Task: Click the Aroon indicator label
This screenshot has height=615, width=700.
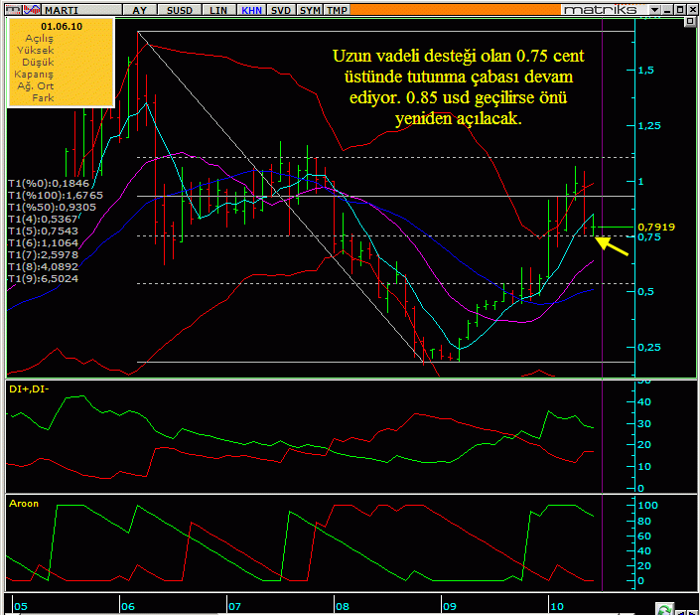Action: pyautogui.click(x=24, y=504)
